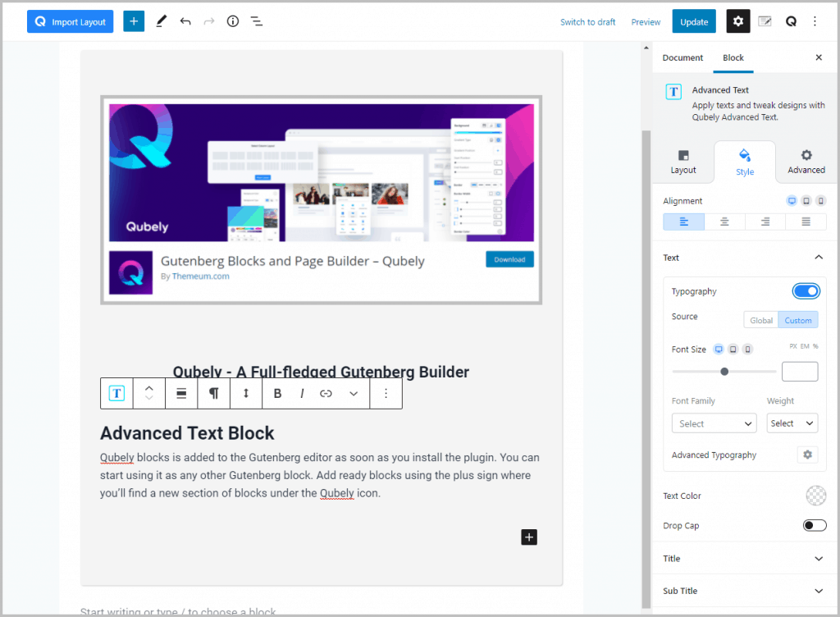The width and height of the screenshot is (840, 617).
Task: Redo the last undone change
Action: click(x=209, y=21)
